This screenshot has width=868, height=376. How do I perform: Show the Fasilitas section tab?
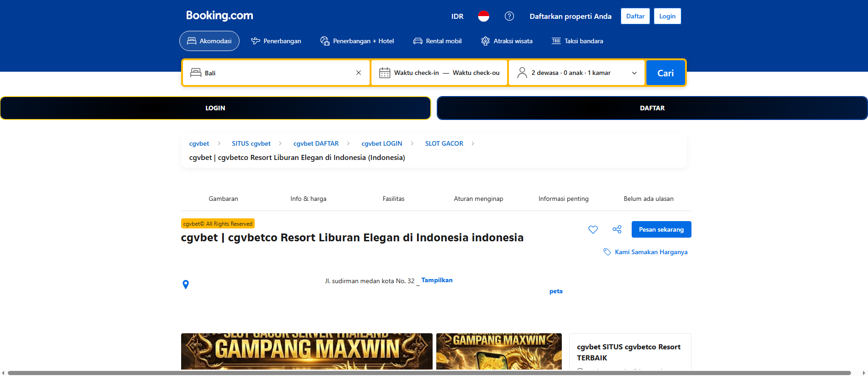point(394,199)
